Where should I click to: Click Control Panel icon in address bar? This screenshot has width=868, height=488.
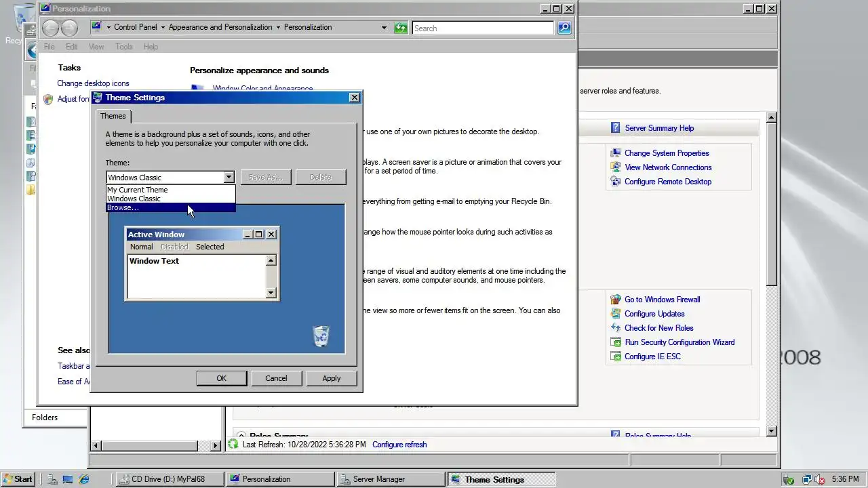(x=97, y=27)
